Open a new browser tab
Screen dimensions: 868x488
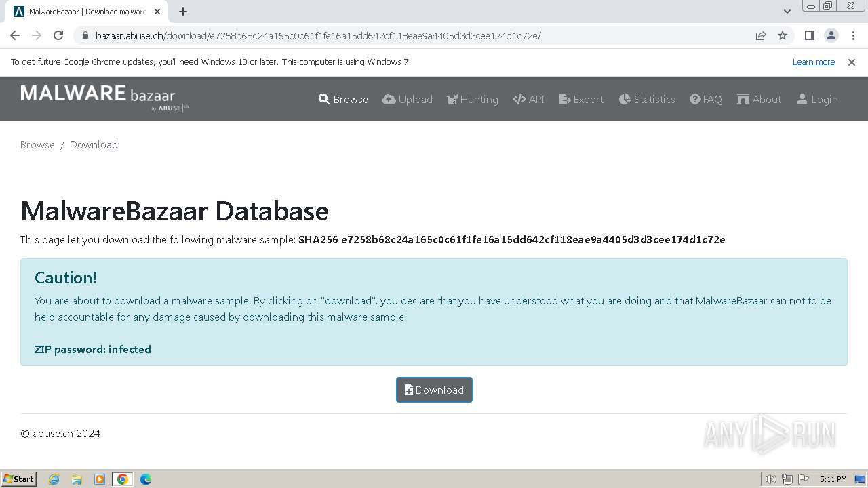(183, 12)
